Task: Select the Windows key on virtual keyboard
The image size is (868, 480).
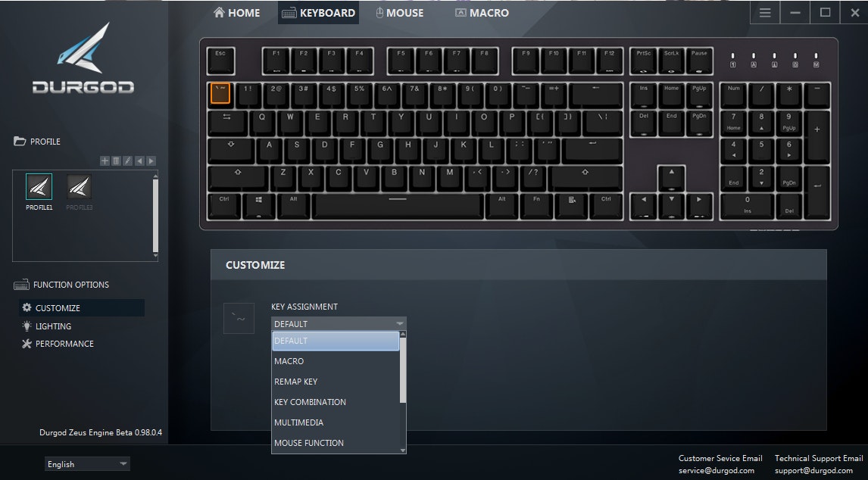Action: [x=258, y=206]
